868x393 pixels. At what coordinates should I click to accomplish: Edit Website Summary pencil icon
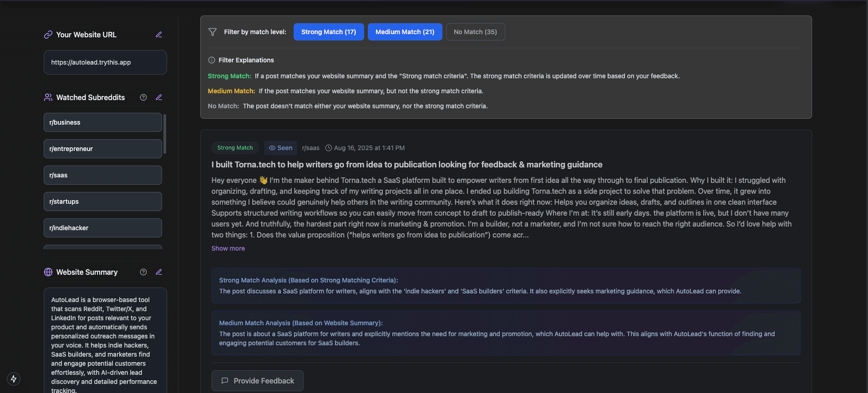coord(159,272)
